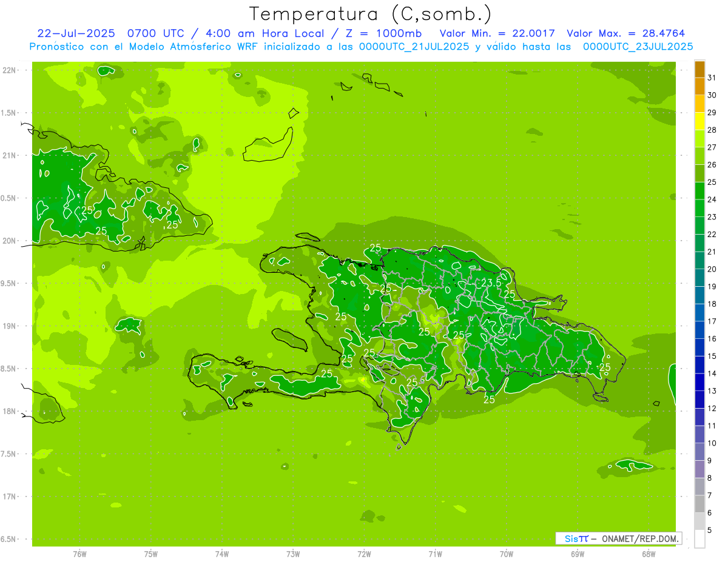Click 'Valor Max. = 28.4764' value
The image size is (728, 562).
625,33
